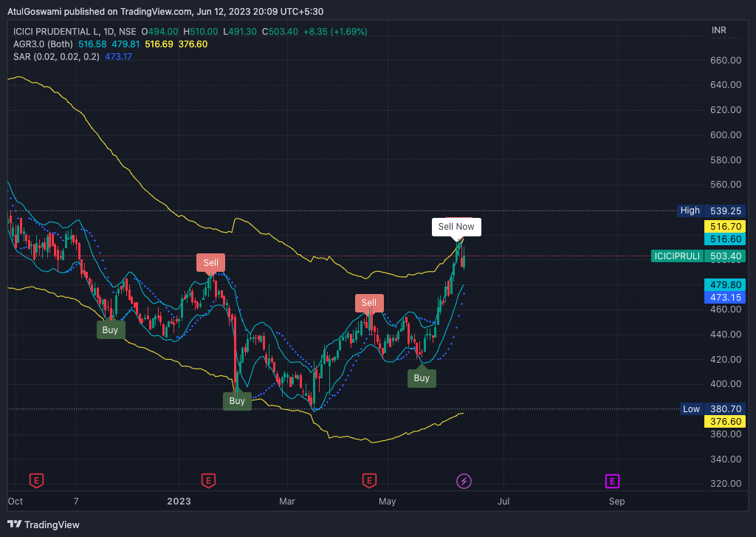
Task: Click the 660.00 price scale value
Action: pos(726,61)
